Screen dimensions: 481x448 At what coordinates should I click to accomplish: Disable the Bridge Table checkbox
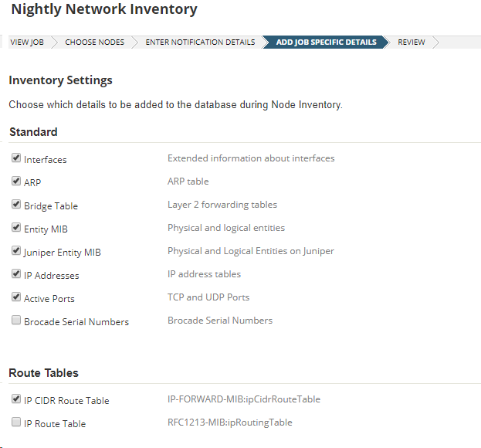tap(16, 205)
